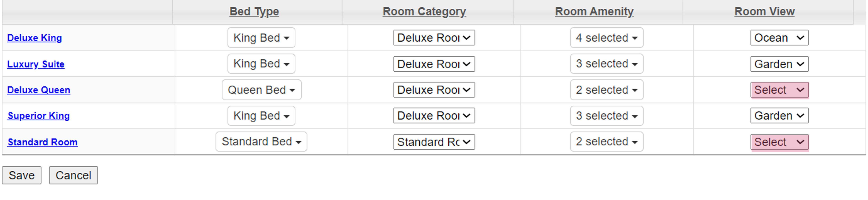Open Standard Room category dropdown
This screenshot has height=200, width=868.
pyautogui.click(x=434, y=142)
